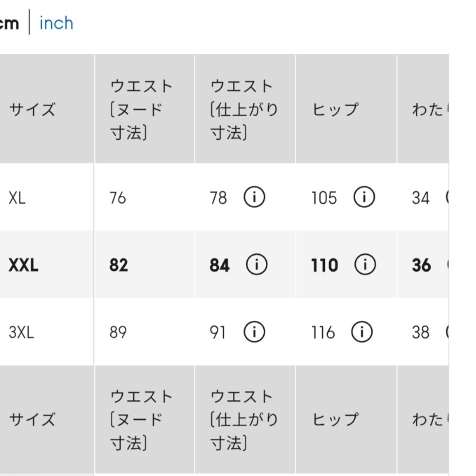Viewport: 476px width, 476px height.
Task: Select the 3XL size row label
Action: coord(21,332)
